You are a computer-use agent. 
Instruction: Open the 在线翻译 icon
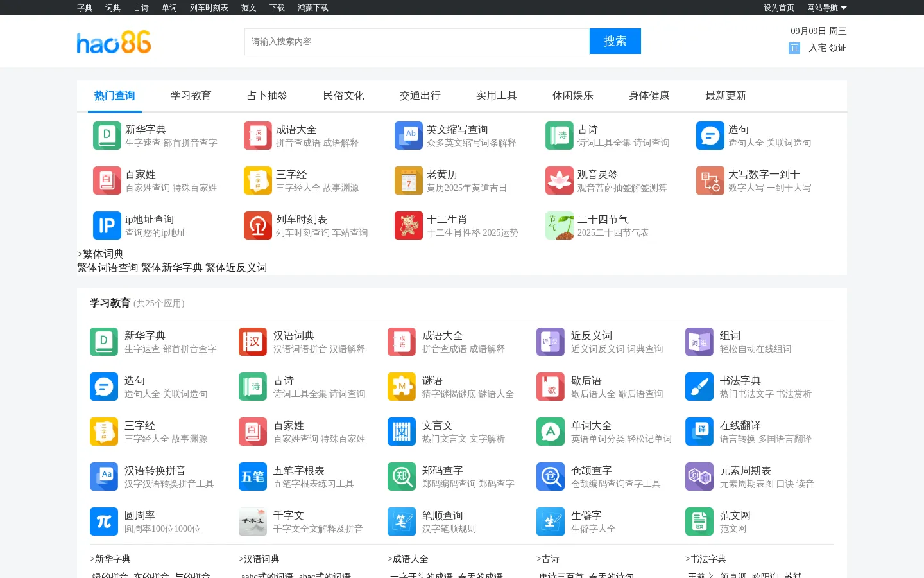(x=699, y=432)
